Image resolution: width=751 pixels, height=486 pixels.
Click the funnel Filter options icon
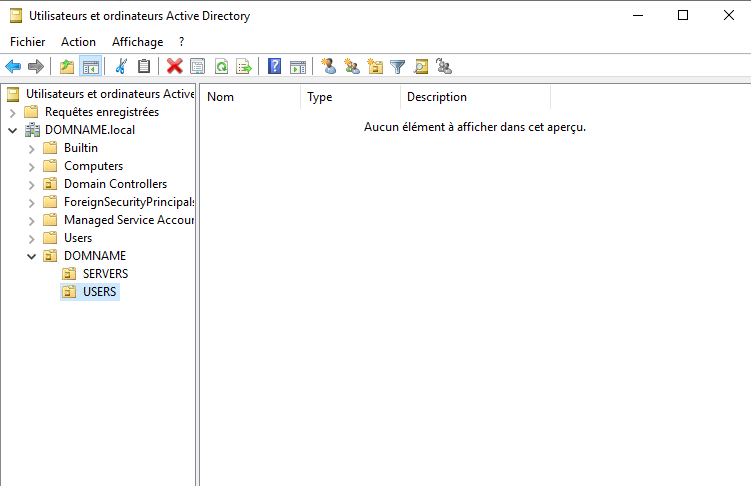tap(398, 67)
